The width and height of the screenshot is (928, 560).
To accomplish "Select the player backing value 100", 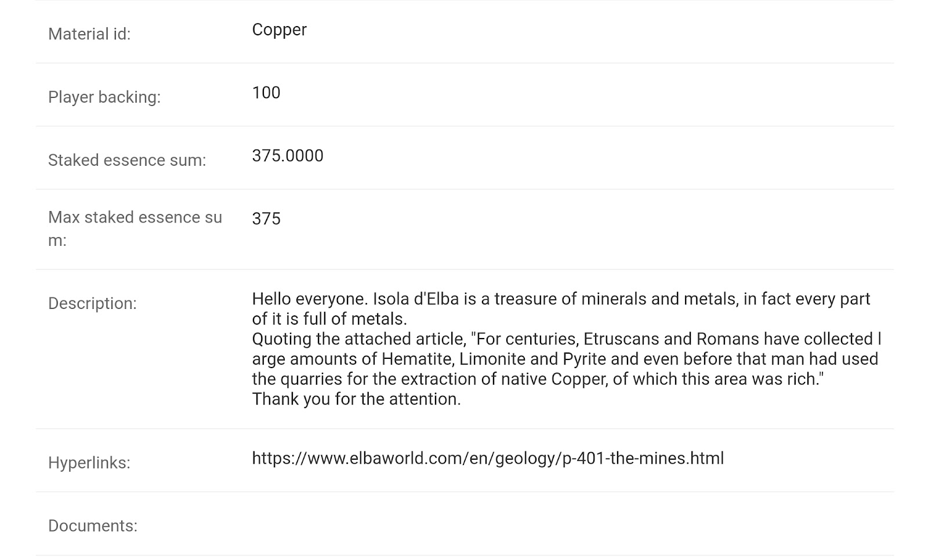I will [266, 93].
